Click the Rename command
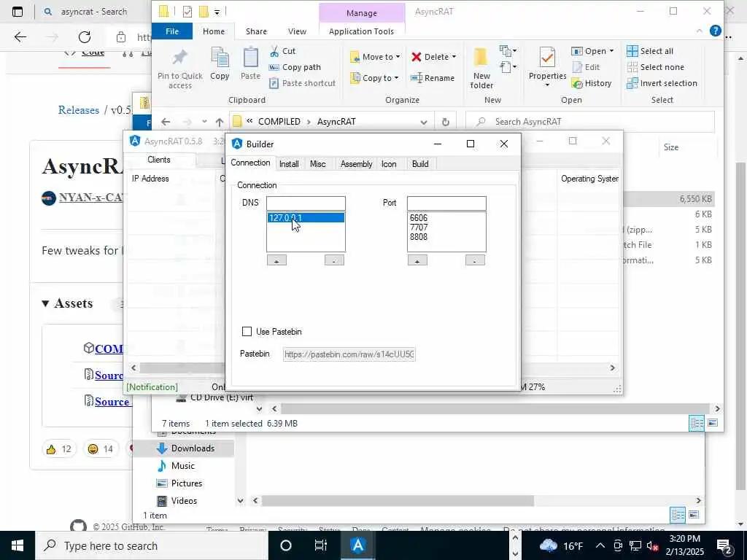 (x=433, y=78)
